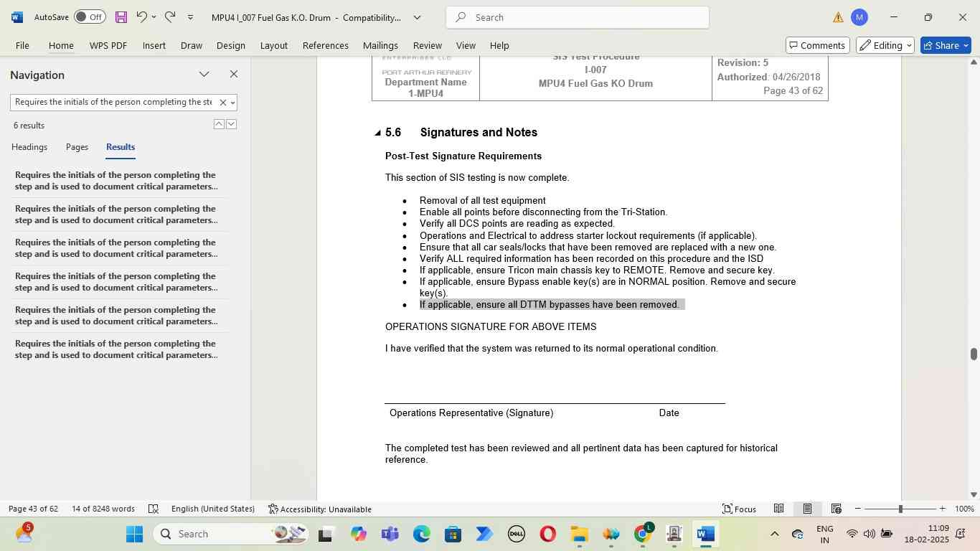Screen dimensions: 980x551
Task: Open search options dropdown in Navigation
Action: pos(232,103)
